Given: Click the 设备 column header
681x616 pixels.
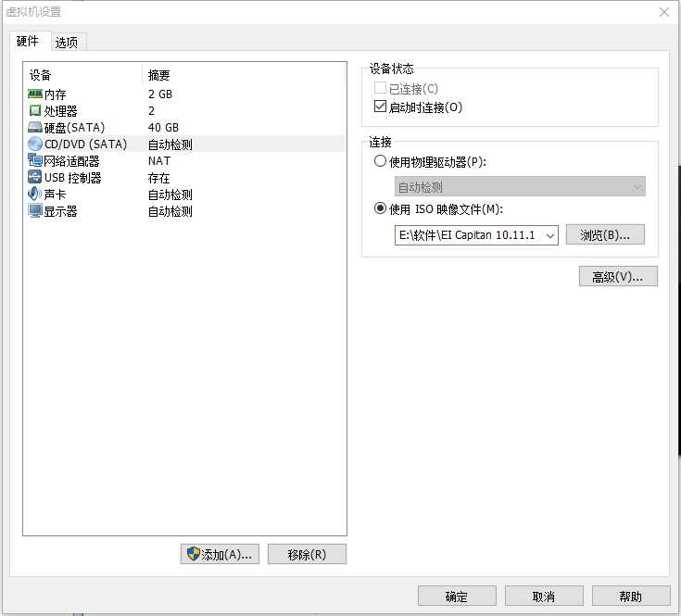Looking at the screenshot, I should click(41, 76).
